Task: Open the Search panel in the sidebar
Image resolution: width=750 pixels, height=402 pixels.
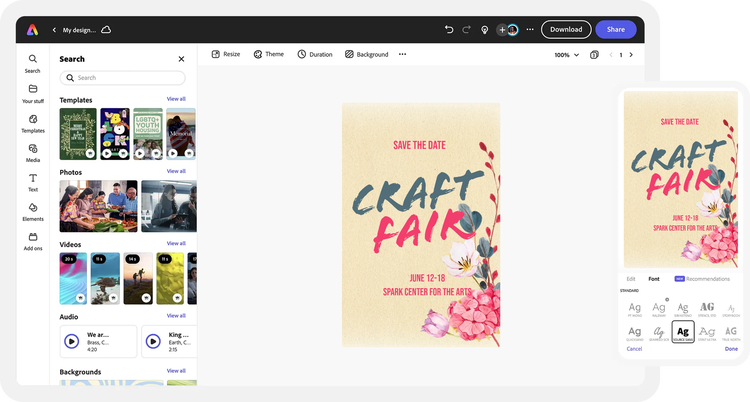Action: click(33, 63)
